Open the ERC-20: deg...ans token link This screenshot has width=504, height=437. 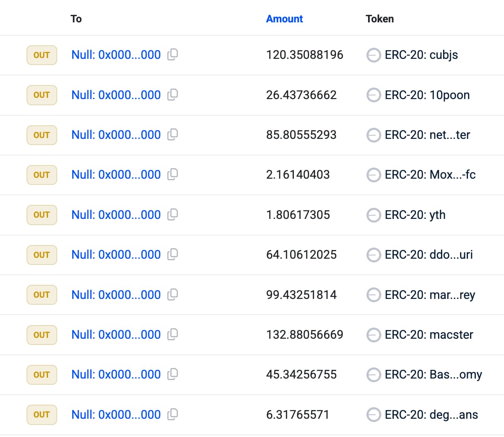tap(431, 415)
